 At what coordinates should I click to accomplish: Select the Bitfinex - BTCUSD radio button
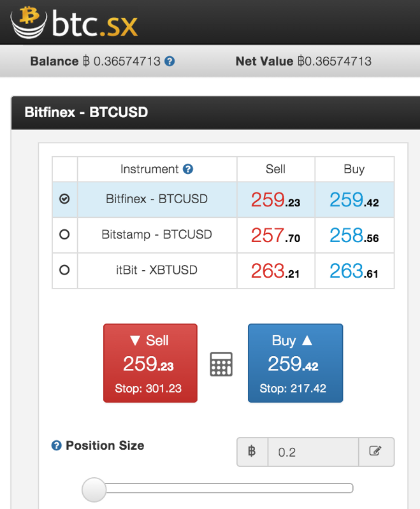coord(64,199)
